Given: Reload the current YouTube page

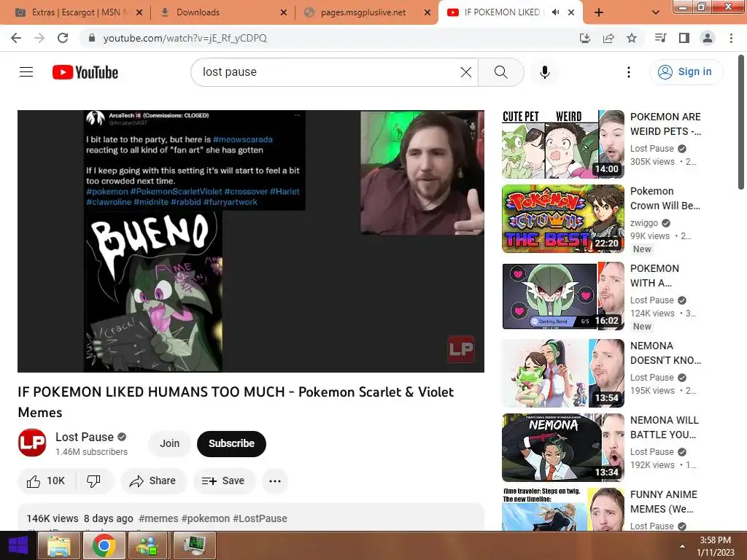Looking at the screenshot, I should [x=63, y=38].
